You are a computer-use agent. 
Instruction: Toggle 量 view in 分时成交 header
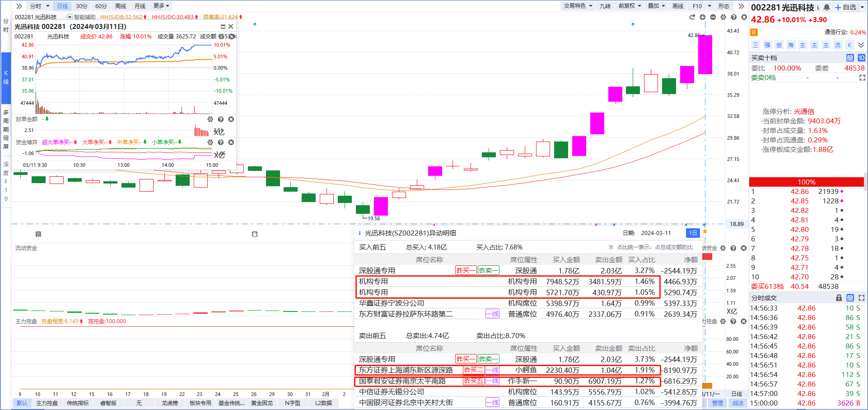(x=850, y=298)
